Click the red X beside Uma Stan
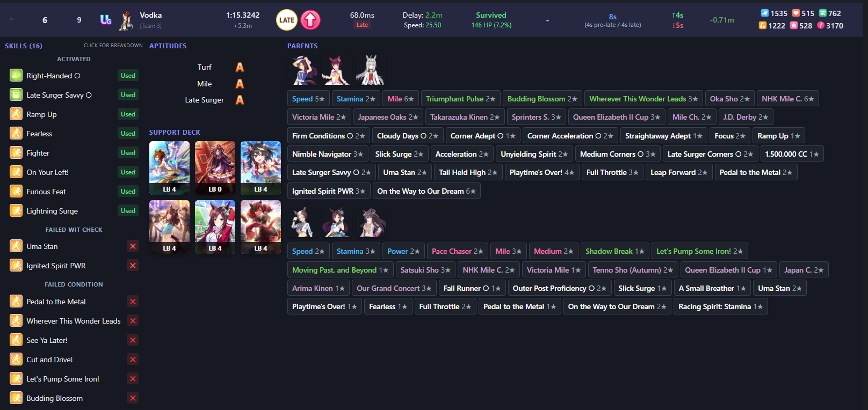868x410 pixels. [x=133, y=246]
